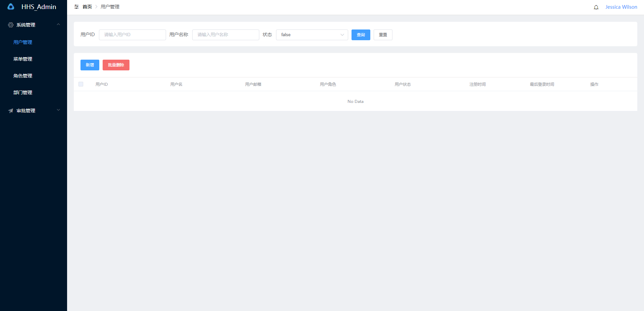644x311 pixels.
Task: Open the Jessica Wilson user menu
Action: (x=621, y=7)
